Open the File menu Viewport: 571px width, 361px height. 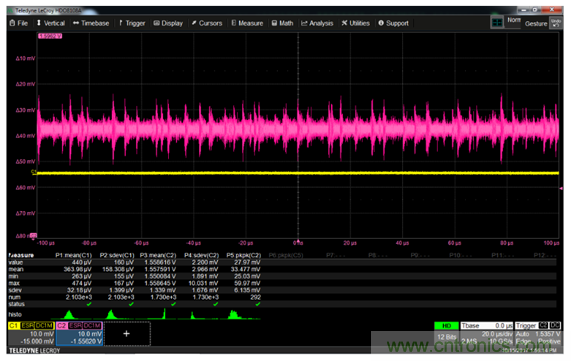19,23
